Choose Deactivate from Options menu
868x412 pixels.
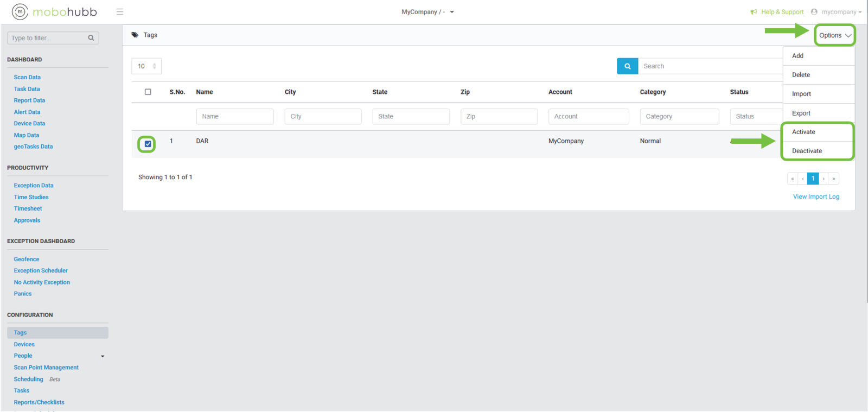coord(807,151)
